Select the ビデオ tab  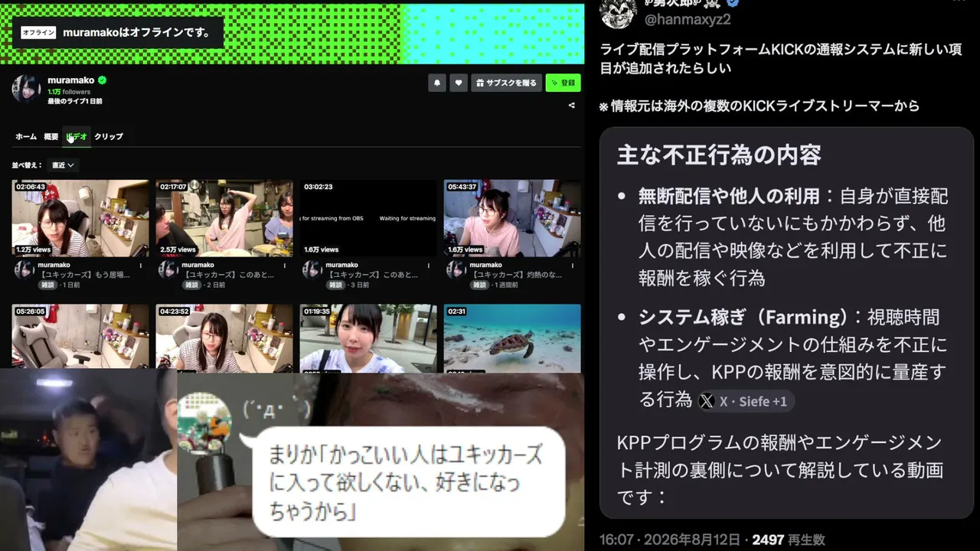77,136
